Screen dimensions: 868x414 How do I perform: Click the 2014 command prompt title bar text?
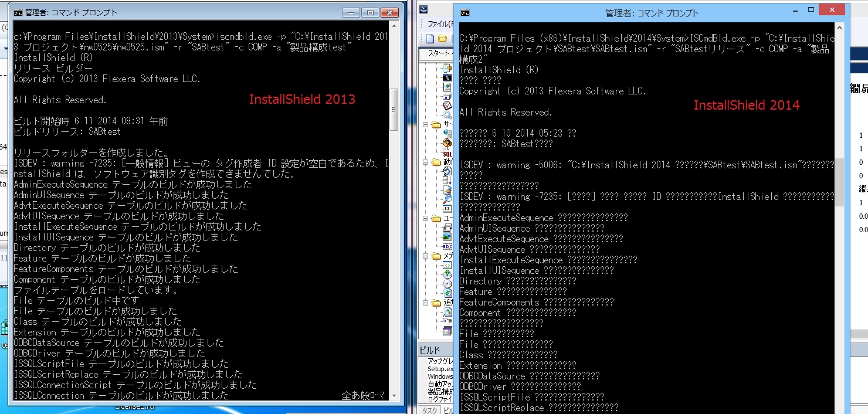(x=652, y=13)
